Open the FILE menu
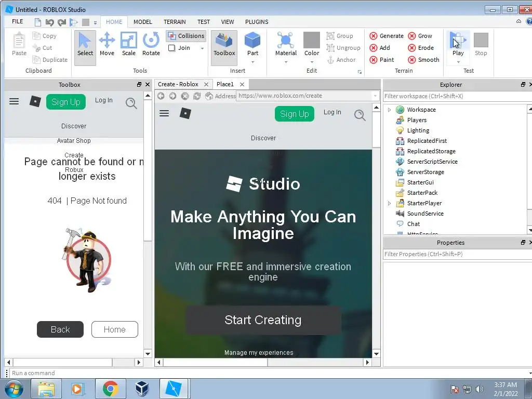The image size is (532, 399). [18, 22]
